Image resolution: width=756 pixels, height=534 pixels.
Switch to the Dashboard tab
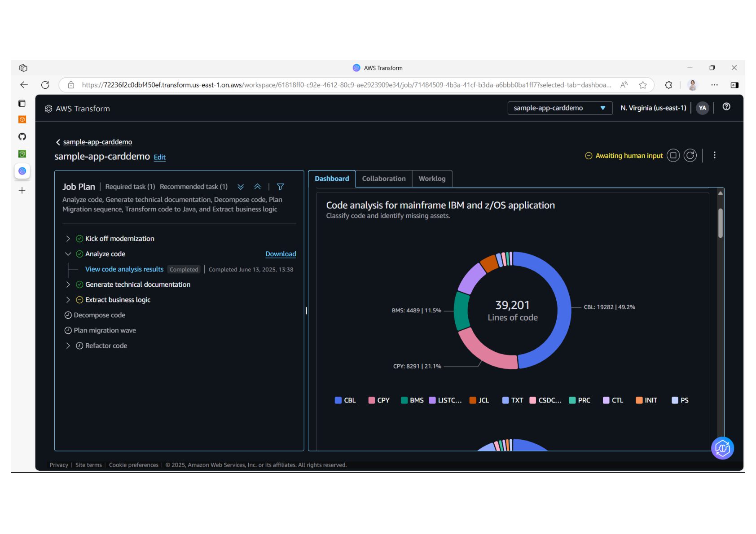[x=332, y=179]
